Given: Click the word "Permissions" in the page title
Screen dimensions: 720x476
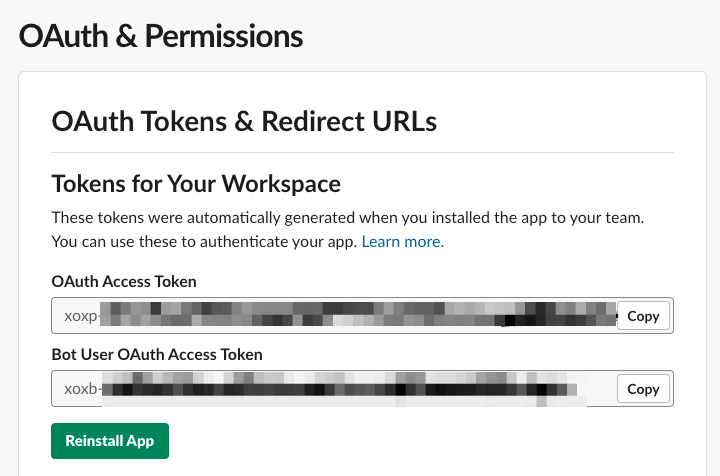Looking at the screenshot, I should [224, 36].
